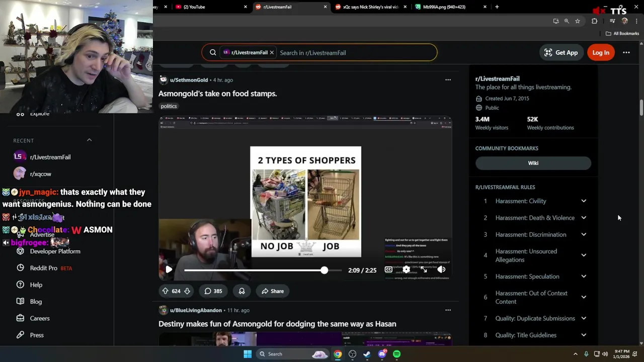Open browser extensions puzzle icon

pos(594,21)
